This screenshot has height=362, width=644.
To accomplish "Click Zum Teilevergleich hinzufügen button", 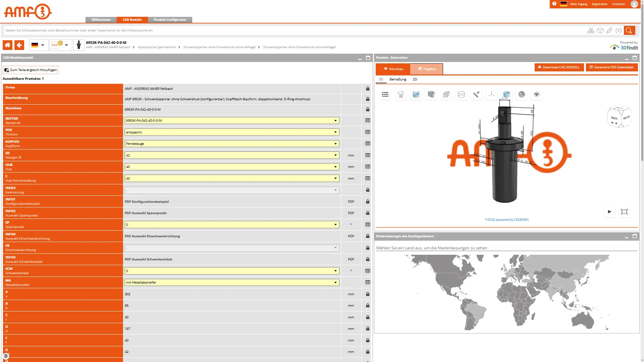I will [x=31, y=70].
